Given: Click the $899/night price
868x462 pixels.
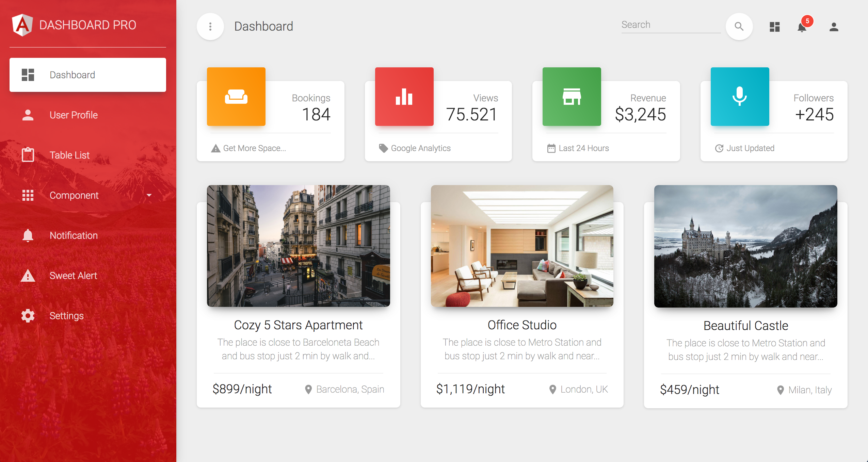Looking at the screenshot, I should point(242,389).
